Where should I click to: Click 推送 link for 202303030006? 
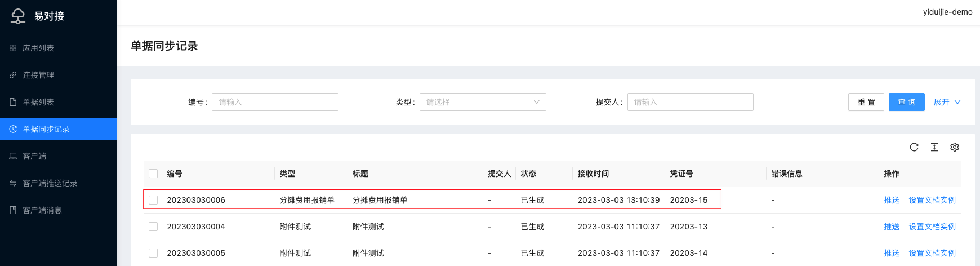pos(892,200)
